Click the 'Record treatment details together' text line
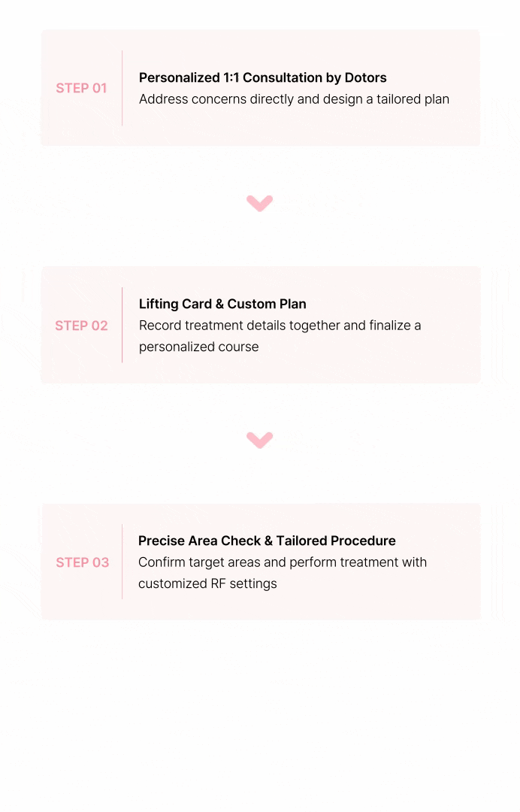The image size is (520, 812). [x=280, y=326]
